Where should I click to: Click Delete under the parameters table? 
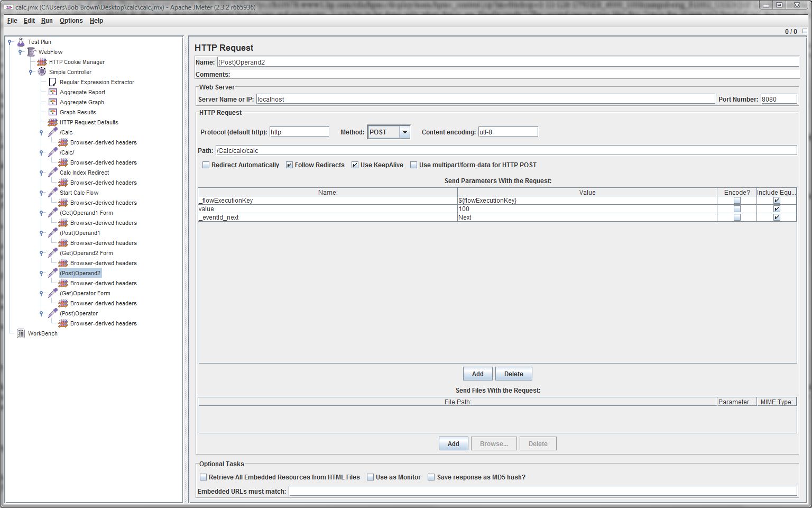pos(514,374)
